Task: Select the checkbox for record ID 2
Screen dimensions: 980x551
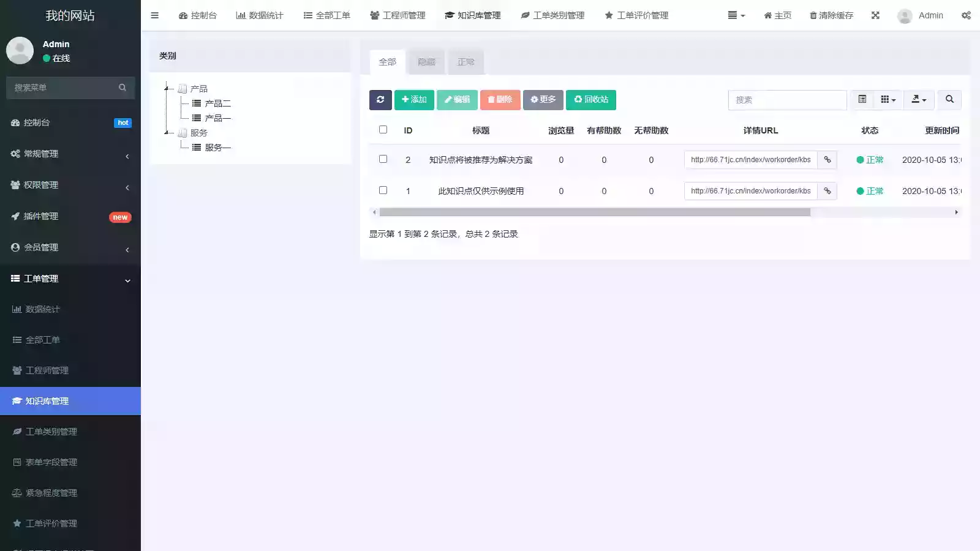Action: coord(383,159)
